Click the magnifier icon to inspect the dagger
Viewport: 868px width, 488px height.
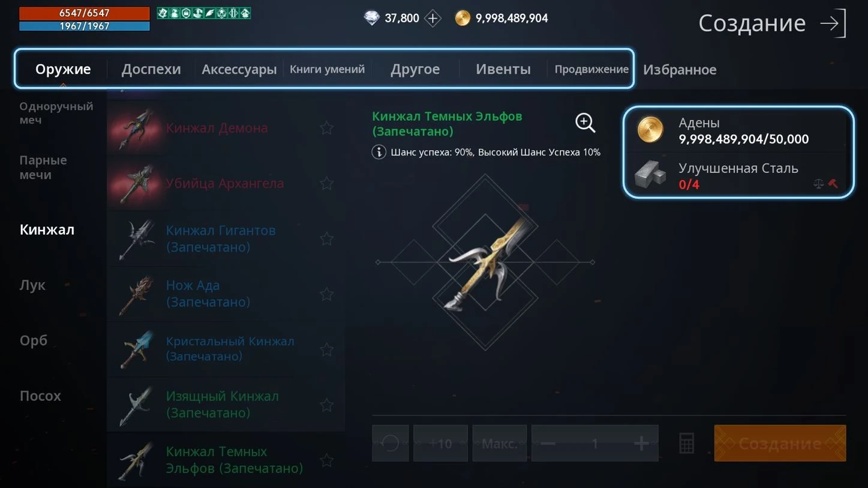[585, 122]
